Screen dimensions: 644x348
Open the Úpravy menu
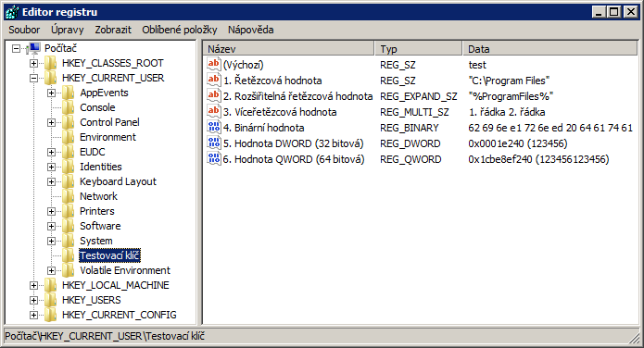click(x=68, y=30)
